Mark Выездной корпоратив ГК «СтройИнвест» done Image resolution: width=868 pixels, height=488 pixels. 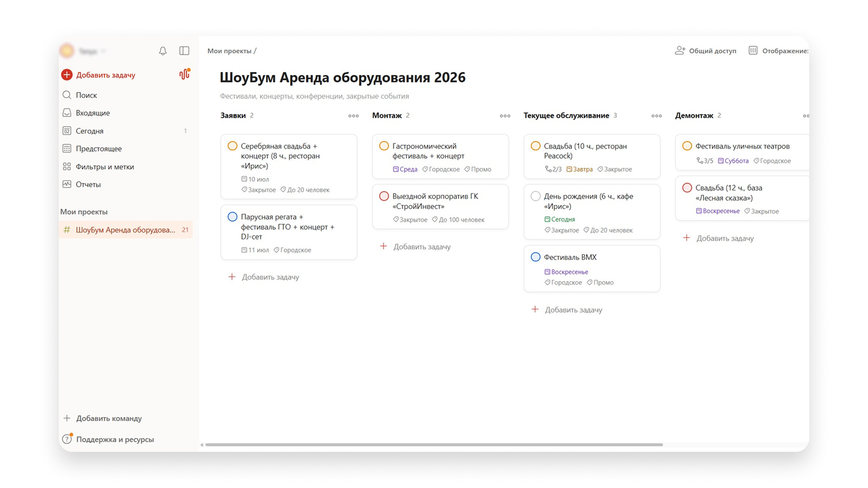(384, 196)
